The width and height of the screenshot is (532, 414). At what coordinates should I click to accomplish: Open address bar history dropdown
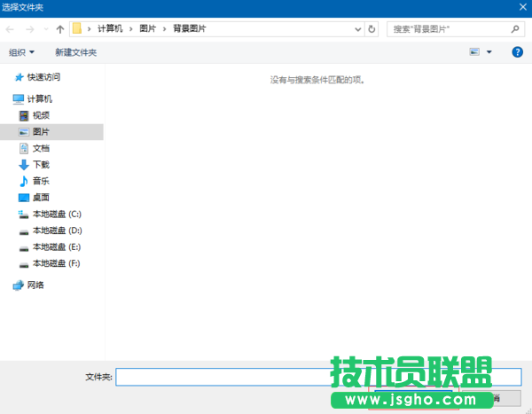[x=357, y=29]
